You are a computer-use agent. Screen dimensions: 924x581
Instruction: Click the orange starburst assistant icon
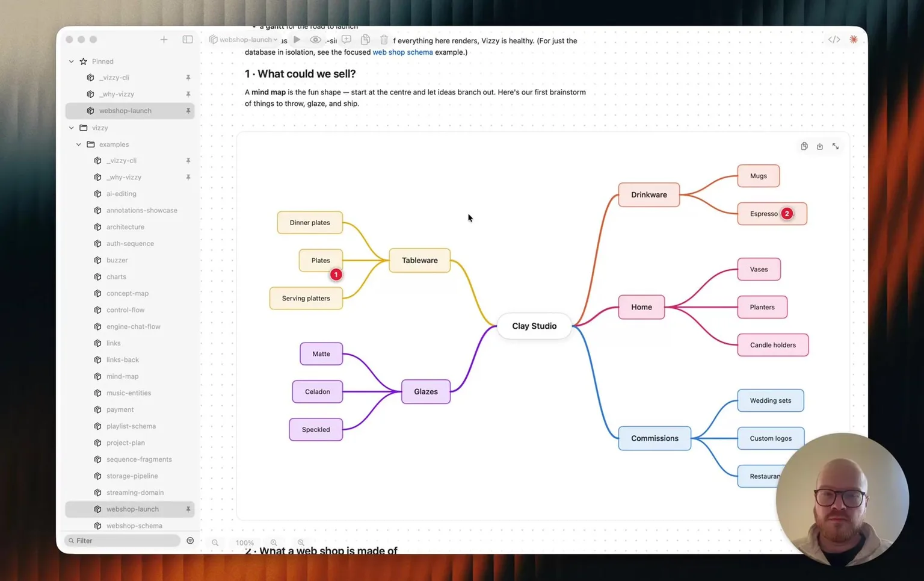854,40
